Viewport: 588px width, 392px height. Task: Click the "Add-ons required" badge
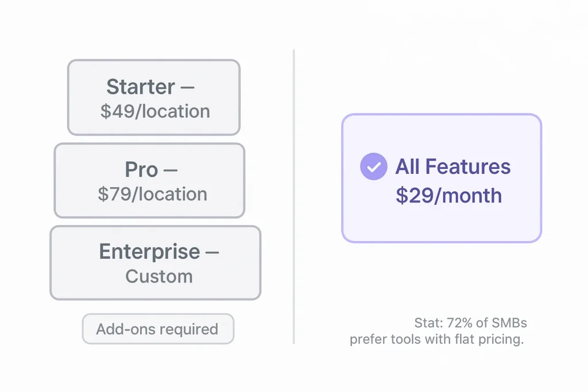click(157, 329)
